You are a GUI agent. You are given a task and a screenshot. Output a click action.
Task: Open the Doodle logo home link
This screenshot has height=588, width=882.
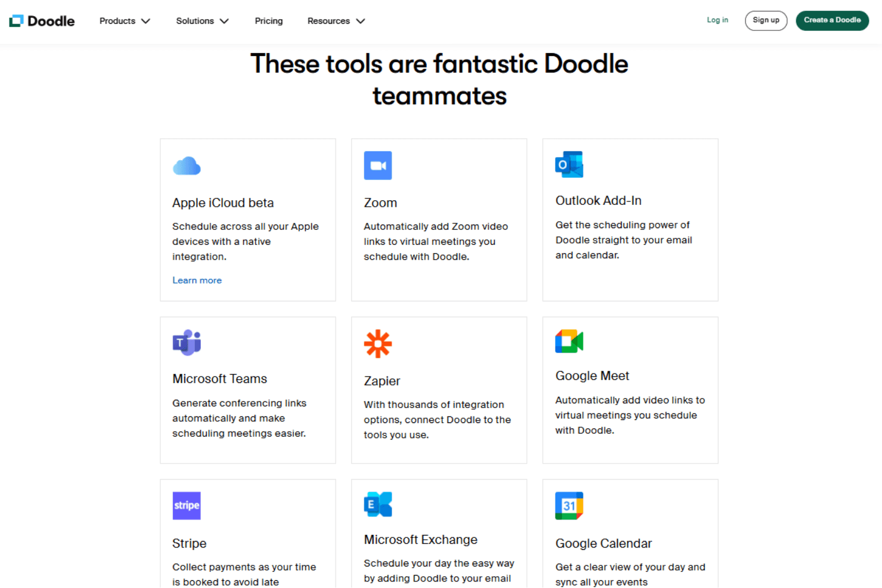pyautogui.click(x=42, y=21)
